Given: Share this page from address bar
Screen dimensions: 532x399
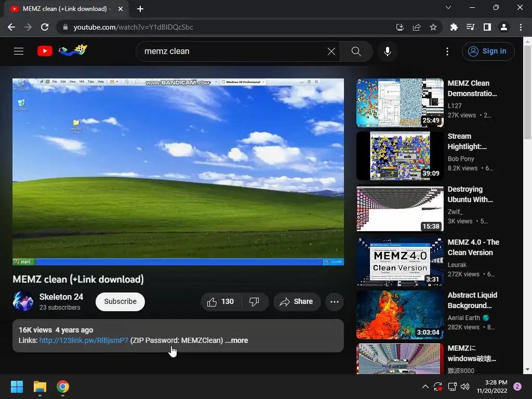Looking at the screenshot, I should (417, 27).
